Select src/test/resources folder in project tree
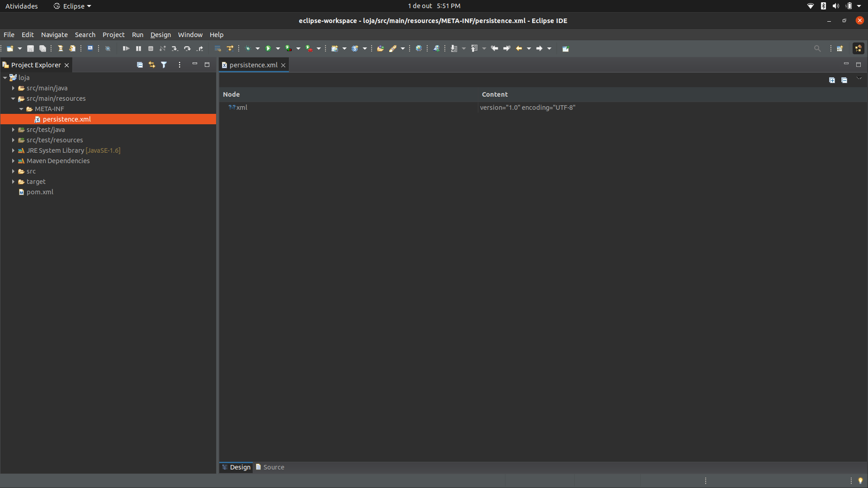 click(x=55, y=140)
